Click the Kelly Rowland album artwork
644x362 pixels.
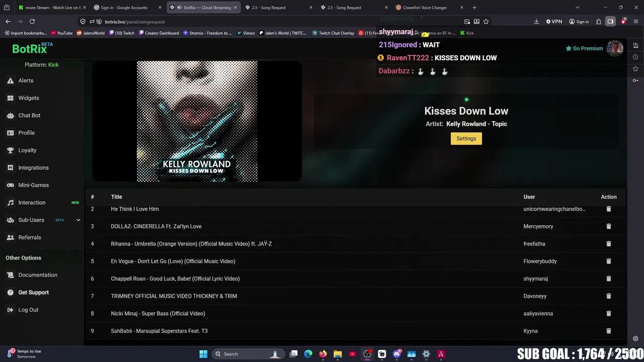(x=197, y=121)
